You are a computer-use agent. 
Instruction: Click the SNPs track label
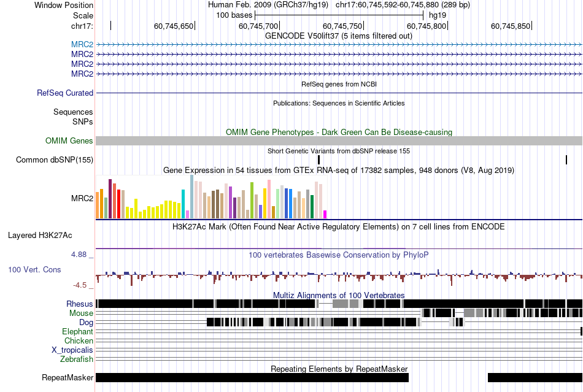point(83,121)
